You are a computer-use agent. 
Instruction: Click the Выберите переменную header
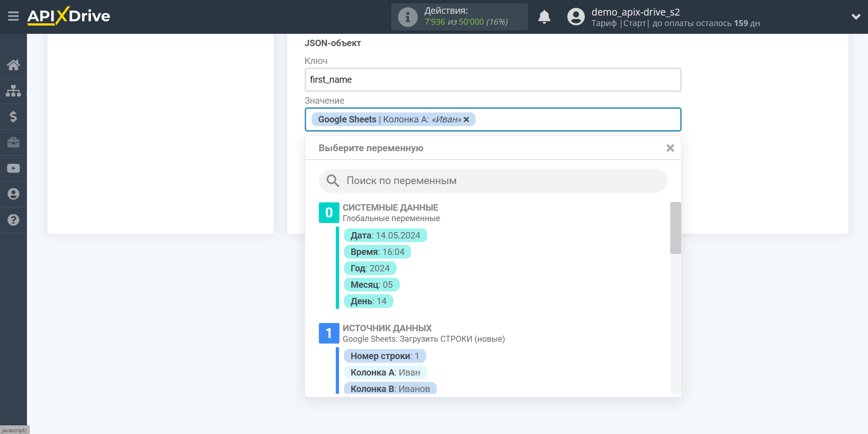tap(371, 148)
